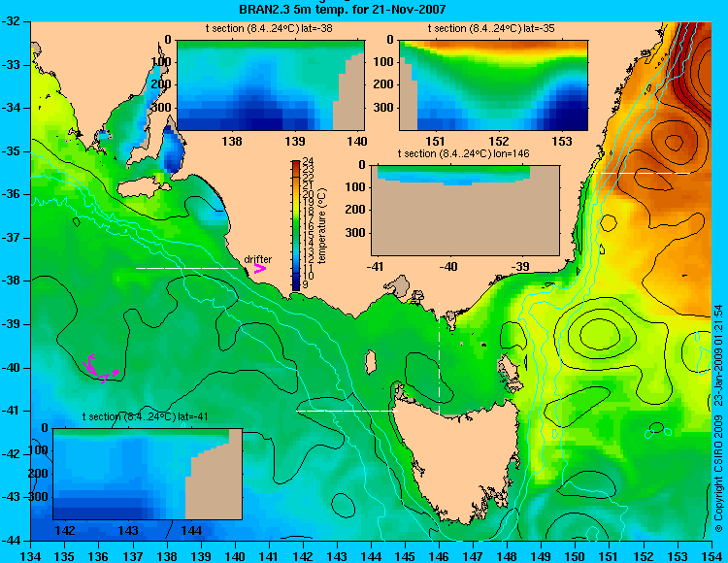The height and width of the screenshot is (563, 728).
Task: Open the lat=-38 temperature section plot
Action: coord(271,85)
